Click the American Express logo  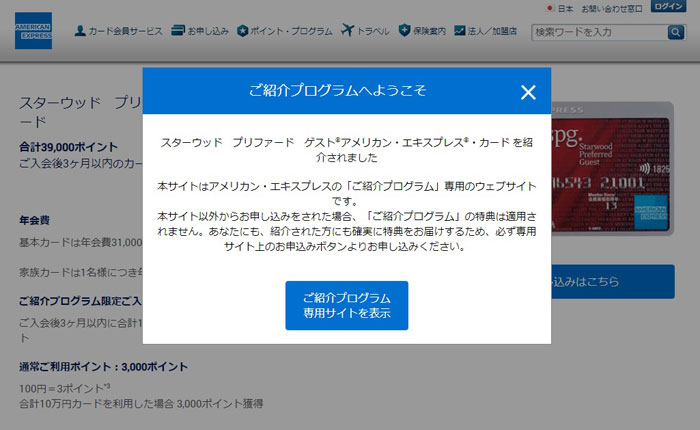coord(33,30)
